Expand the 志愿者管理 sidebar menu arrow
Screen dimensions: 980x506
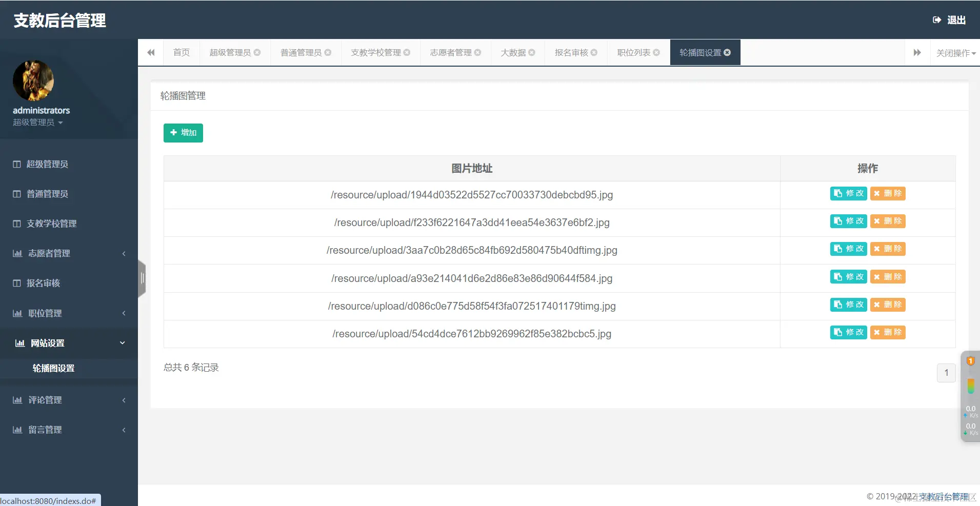[x=124, y=253]
